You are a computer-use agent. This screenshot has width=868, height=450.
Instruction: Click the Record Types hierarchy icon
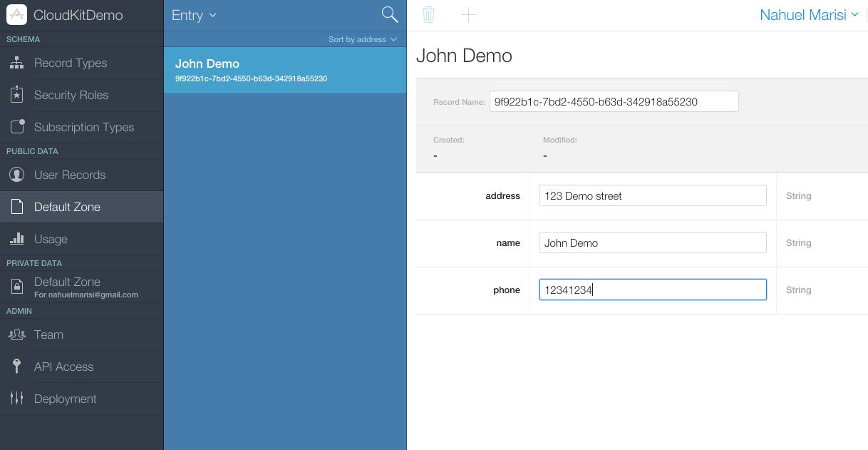[x=17, y=63]
